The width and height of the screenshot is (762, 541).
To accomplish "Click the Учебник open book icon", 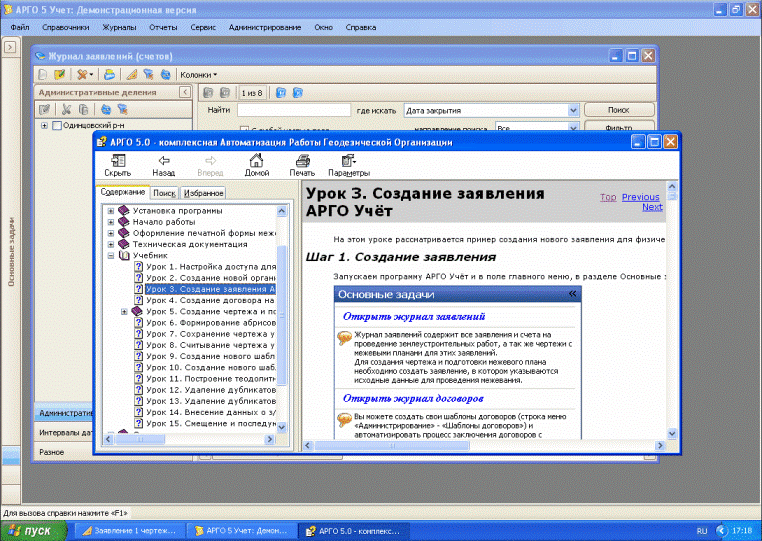I will pos(124,255).
